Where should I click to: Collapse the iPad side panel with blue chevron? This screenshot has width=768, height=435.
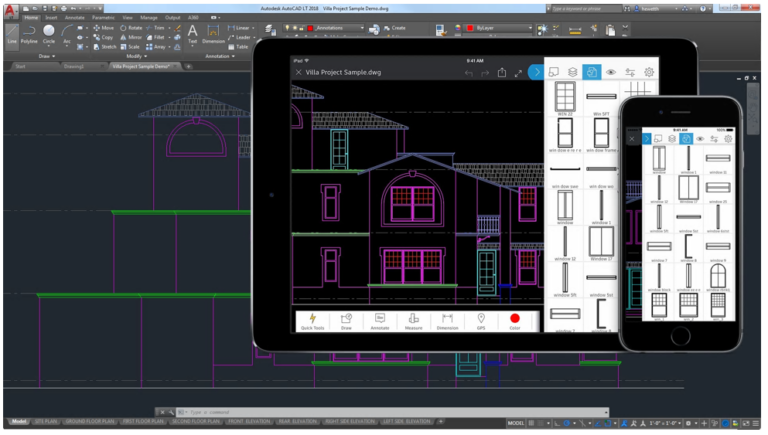click(x=536, y=72)
